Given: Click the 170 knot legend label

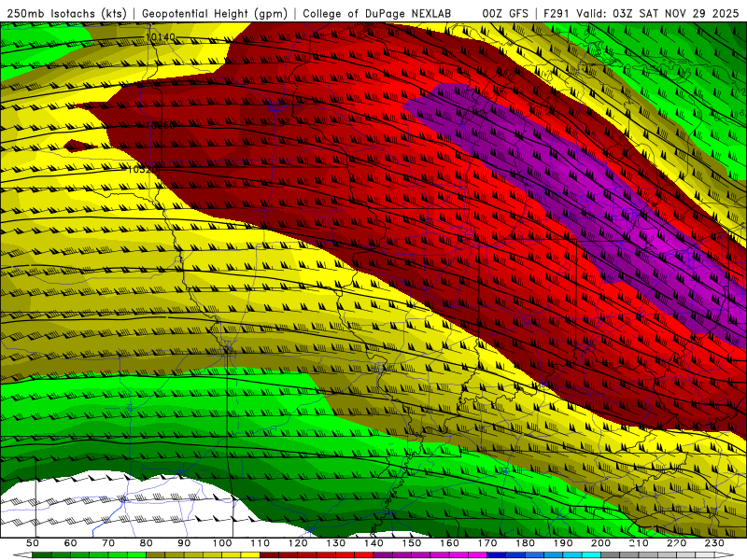Looking at the screenshot, I should coord(486,543).
